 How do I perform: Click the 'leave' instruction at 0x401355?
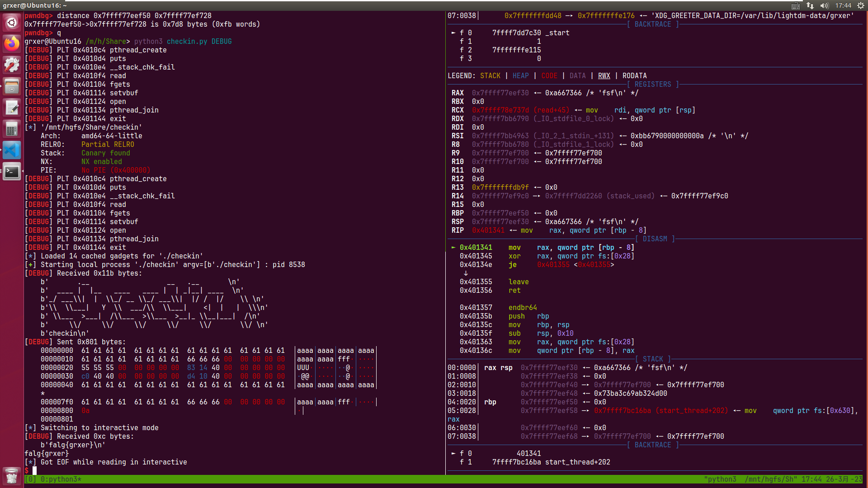[x=519, y=282]
